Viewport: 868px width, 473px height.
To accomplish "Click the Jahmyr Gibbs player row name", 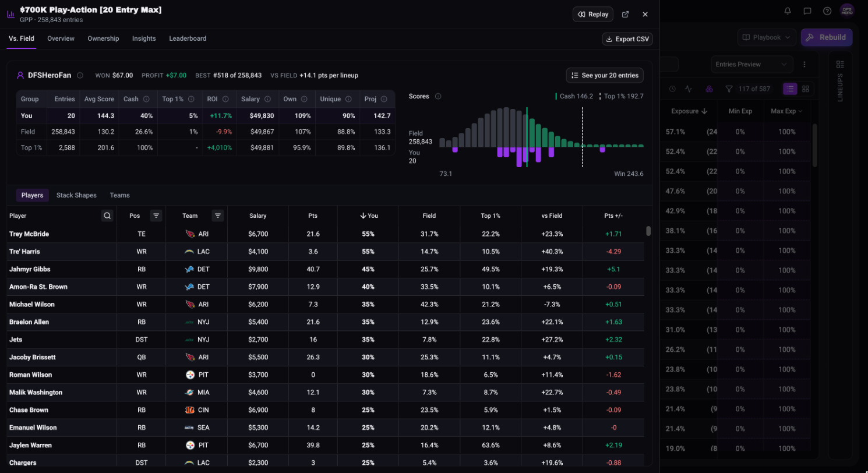I will coord(30,269).
